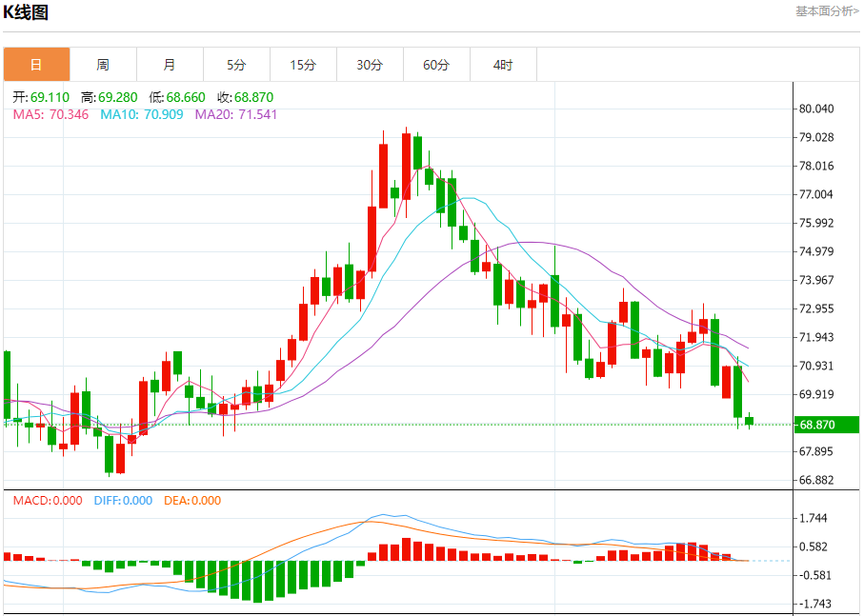Select the 日 daily chart tab
The image size is (864, 616).
pyautogui.click(x=36, y=65)
